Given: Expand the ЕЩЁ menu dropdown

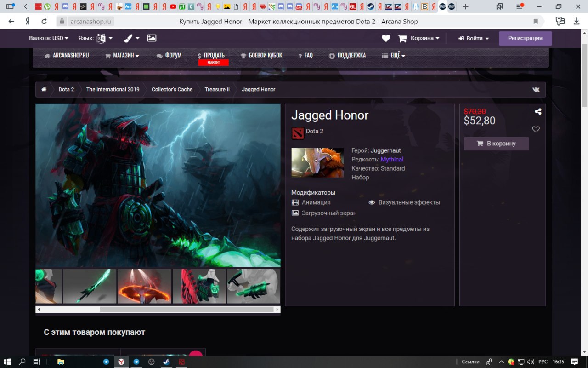Looking at the screenshot, I should point(394,55).
